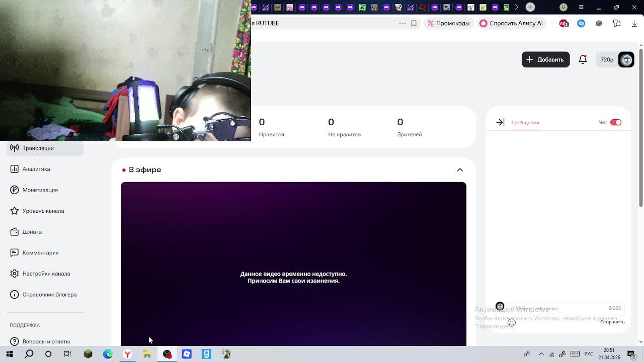This screenshot has width=644, height=362.
Task: Click the Донаты wallet icon
Action: [15, 232]
